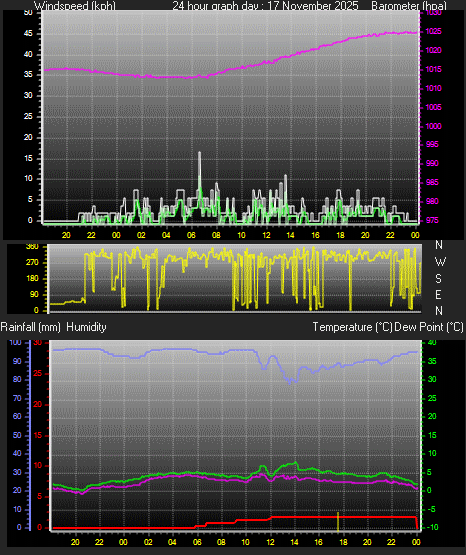Click the 14 hour label below the temperature graph
This screenshot has height=555, width=466.
294,542
